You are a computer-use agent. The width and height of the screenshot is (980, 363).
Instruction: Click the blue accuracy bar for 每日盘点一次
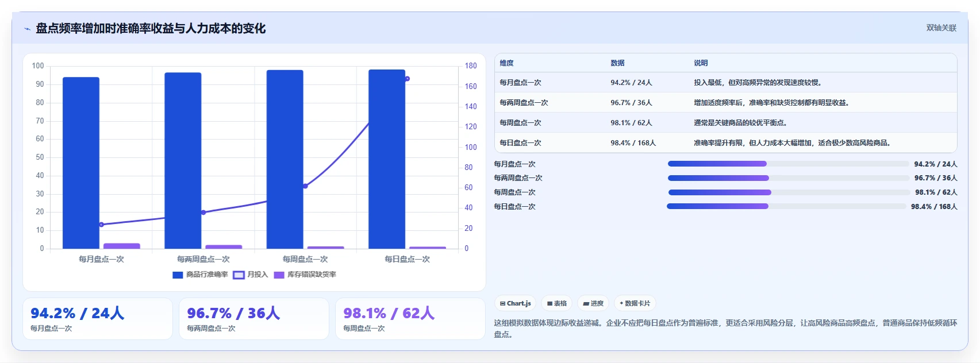click(387, 159)
